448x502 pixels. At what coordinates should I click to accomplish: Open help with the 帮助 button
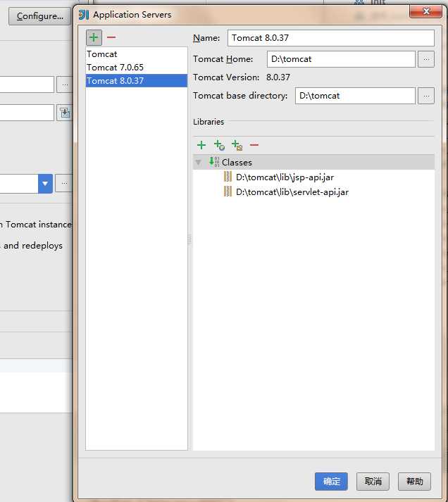(x=414, y=481)
